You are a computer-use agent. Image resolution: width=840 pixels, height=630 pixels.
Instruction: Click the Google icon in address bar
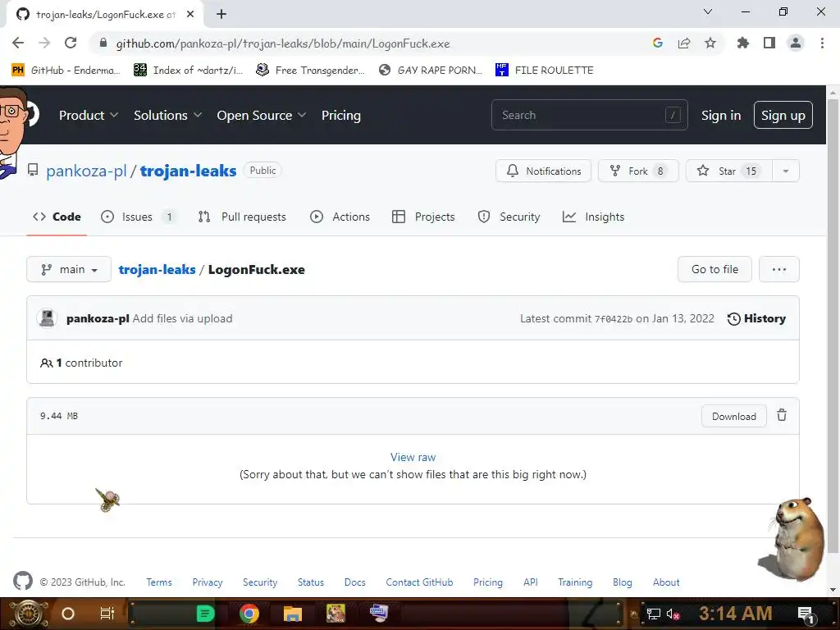[658, 43]
